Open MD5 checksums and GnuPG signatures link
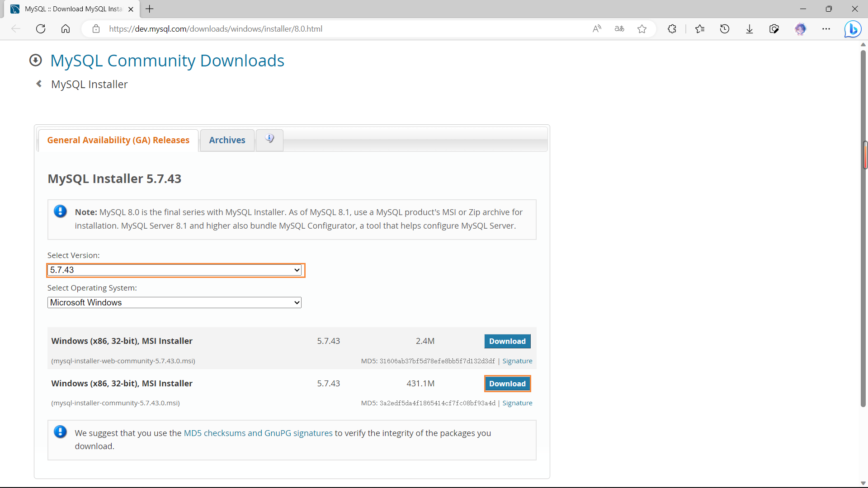Viewport: 868px width, 488px height. 258,433
